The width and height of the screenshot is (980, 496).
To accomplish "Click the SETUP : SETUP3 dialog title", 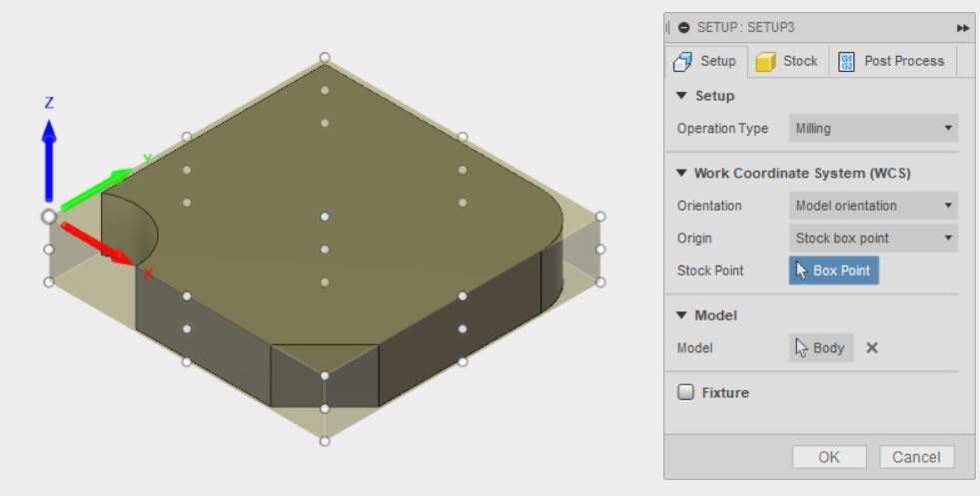I will 745,28.
